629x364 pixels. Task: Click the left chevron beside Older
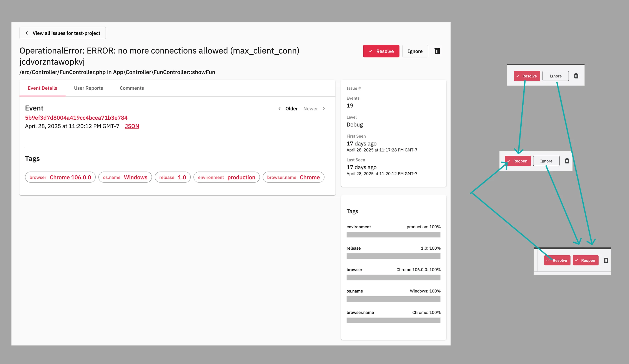(x=280, y=109)
